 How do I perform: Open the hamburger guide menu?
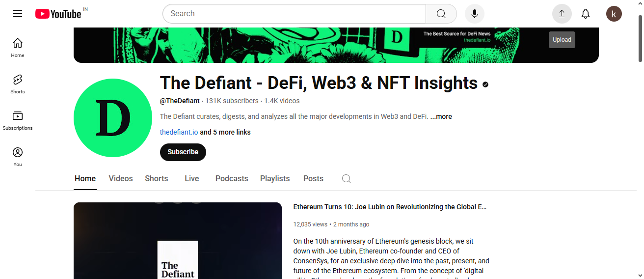[x=18, y=14]
